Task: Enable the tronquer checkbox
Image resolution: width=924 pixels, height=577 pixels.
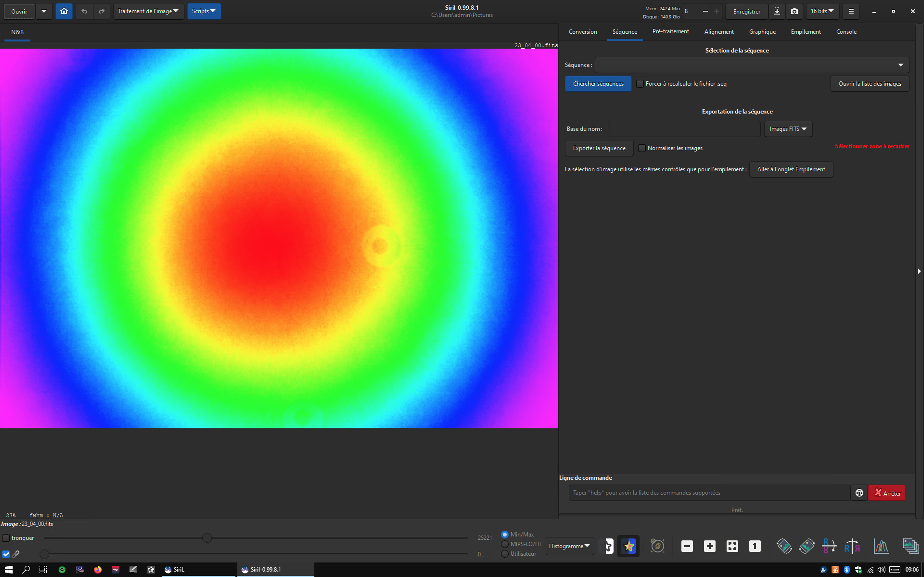Action: 6,538
